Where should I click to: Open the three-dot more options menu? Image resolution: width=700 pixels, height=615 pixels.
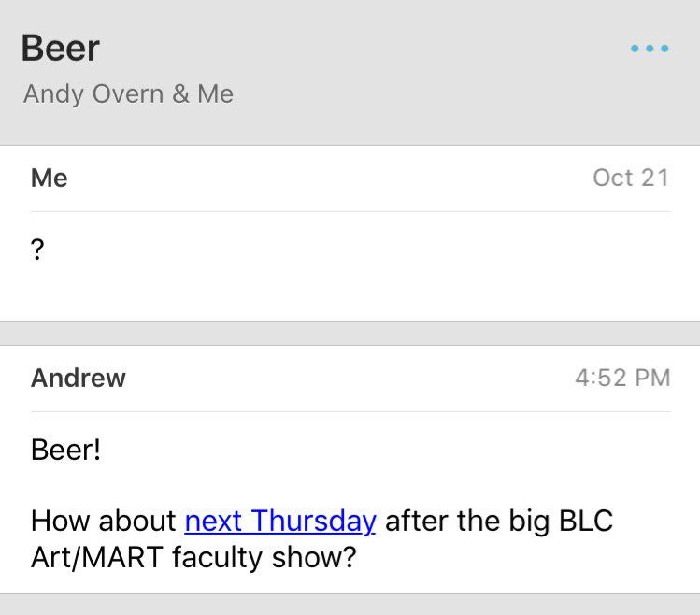click(x=650, y=49)
